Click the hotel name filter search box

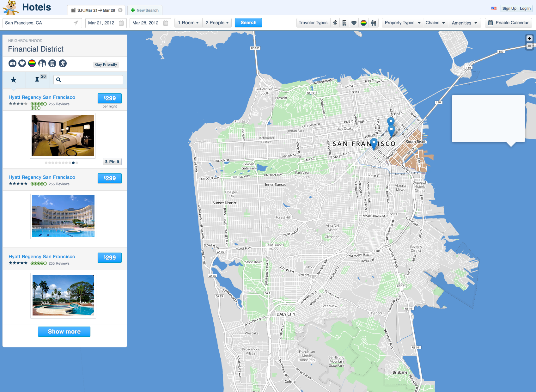click(88, 80)
